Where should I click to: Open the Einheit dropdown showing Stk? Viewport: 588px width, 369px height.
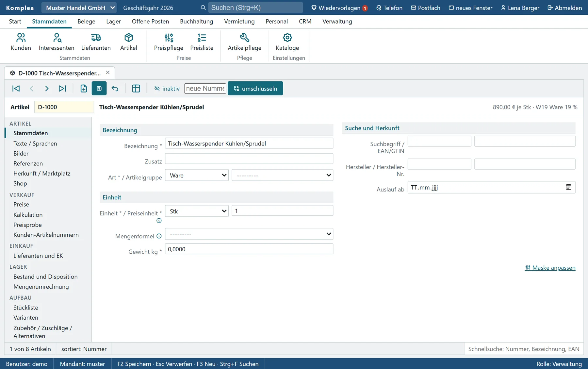(197, 211)
